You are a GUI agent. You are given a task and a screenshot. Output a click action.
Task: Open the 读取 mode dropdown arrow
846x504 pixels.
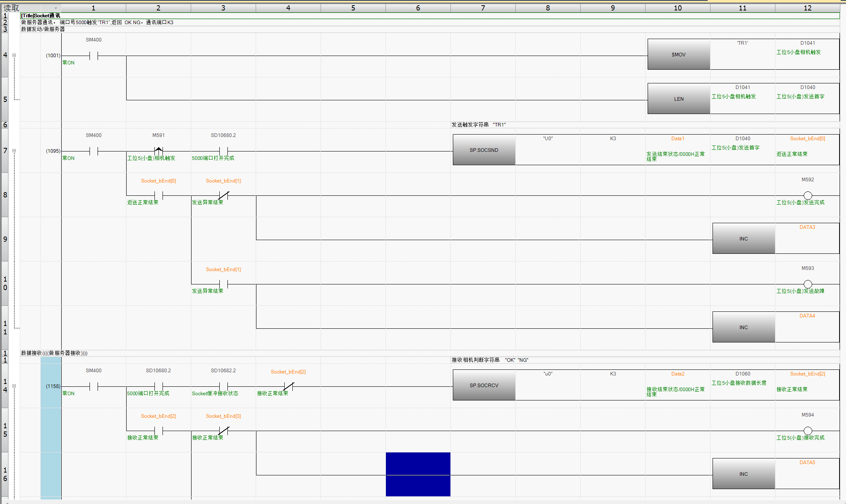[56, 8]
